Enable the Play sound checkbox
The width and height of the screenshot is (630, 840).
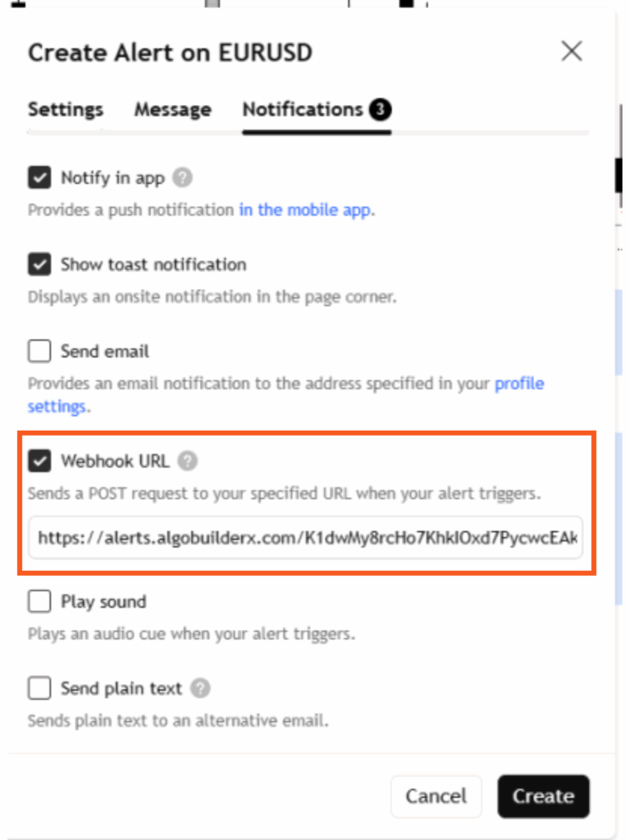pos(39,601)
